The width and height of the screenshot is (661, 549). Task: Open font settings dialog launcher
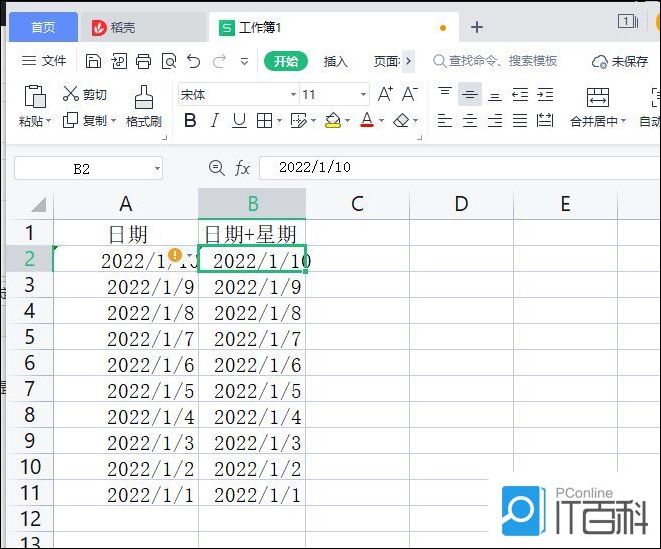pos(419,137)
